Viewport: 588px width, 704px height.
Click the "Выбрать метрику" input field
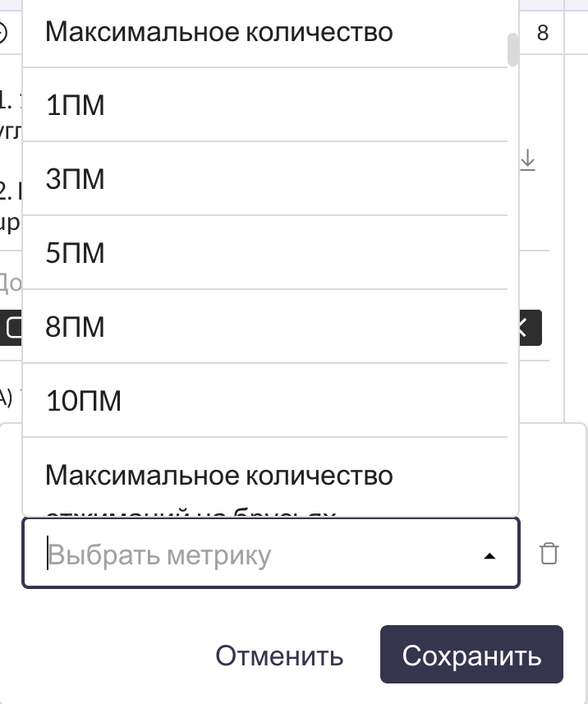255,555
